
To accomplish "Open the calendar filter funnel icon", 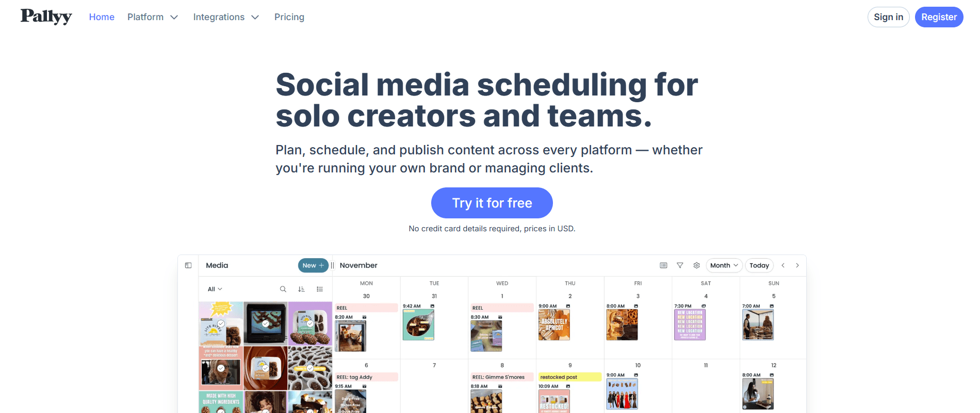I will click(x=680, y=265).
